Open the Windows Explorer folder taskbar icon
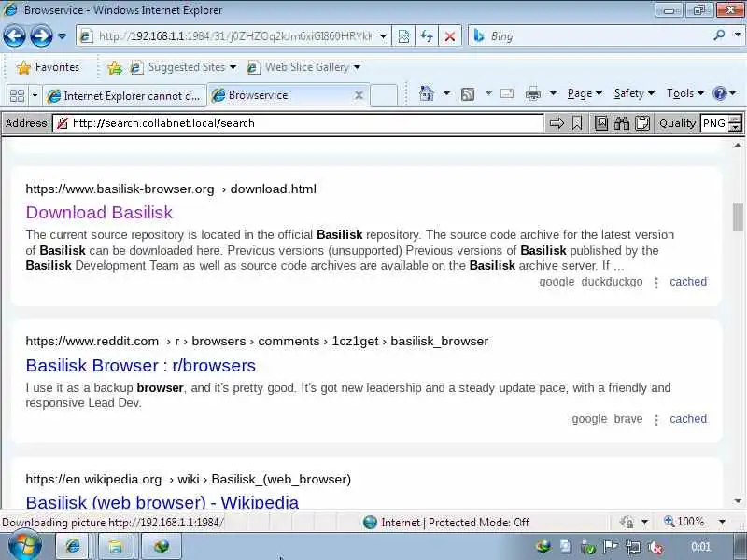 pos(115,546)
